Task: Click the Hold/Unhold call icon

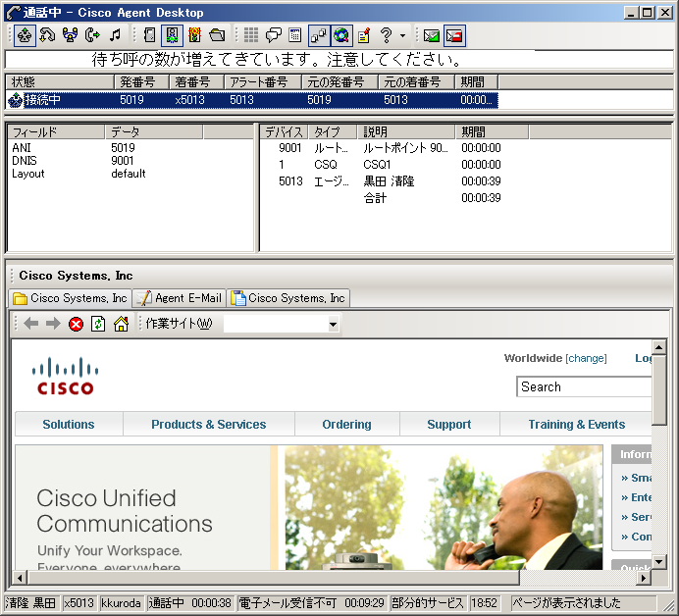Action: click(47, 35)
